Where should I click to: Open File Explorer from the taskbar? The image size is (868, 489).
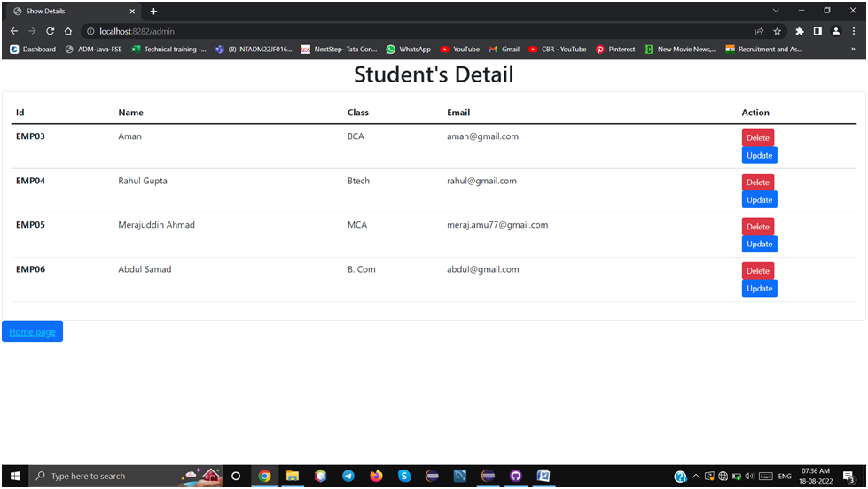point(293,476)
